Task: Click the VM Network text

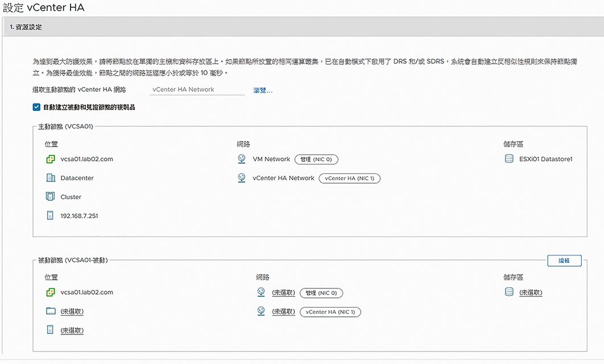Action: coord(271,159)
